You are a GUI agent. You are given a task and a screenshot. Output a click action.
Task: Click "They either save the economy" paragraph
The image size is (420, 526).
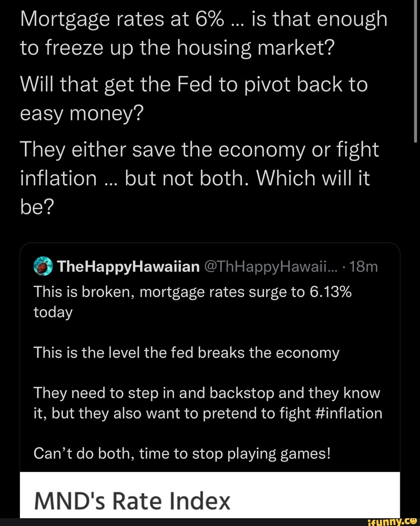199,150
